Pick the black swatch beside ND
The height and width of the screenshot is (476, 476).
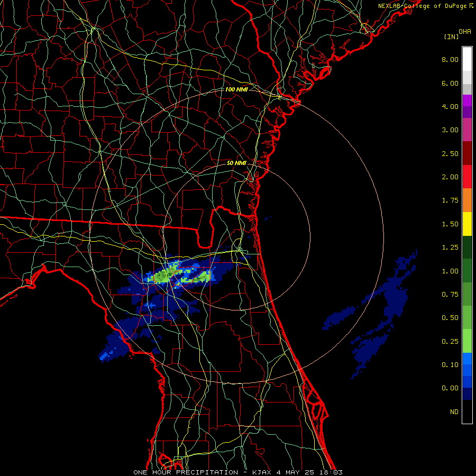(x=467, y=411)
